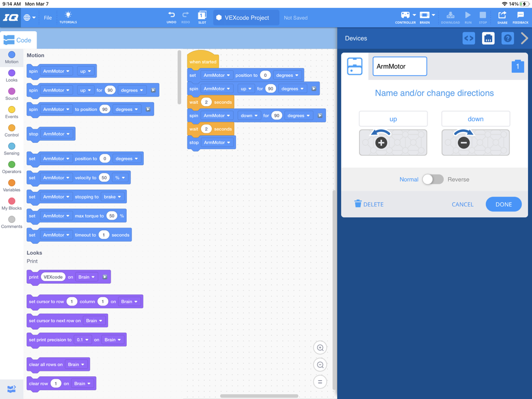This screenshot has height=399, width=532.
Task: Click the DONE button to save motor settings
Action: [x=503, y=204]
